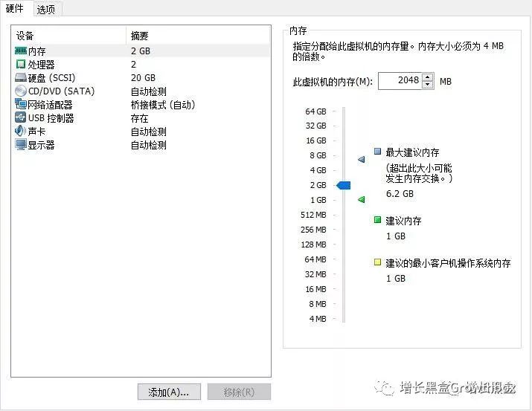The image size is (532, 411).
Task: Click the 128 MB slider label
Action: [313, 245]
